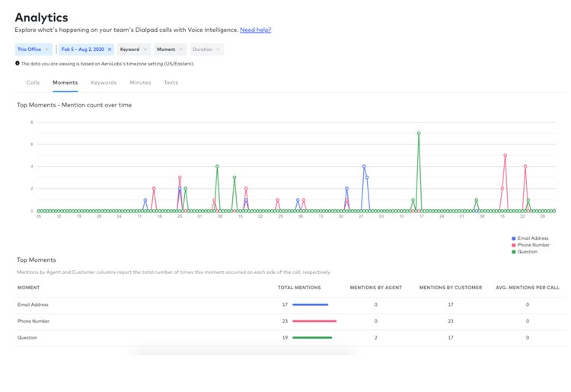Open the Moment filter dropdown
The image size is (571, 392).
[170, 49]
